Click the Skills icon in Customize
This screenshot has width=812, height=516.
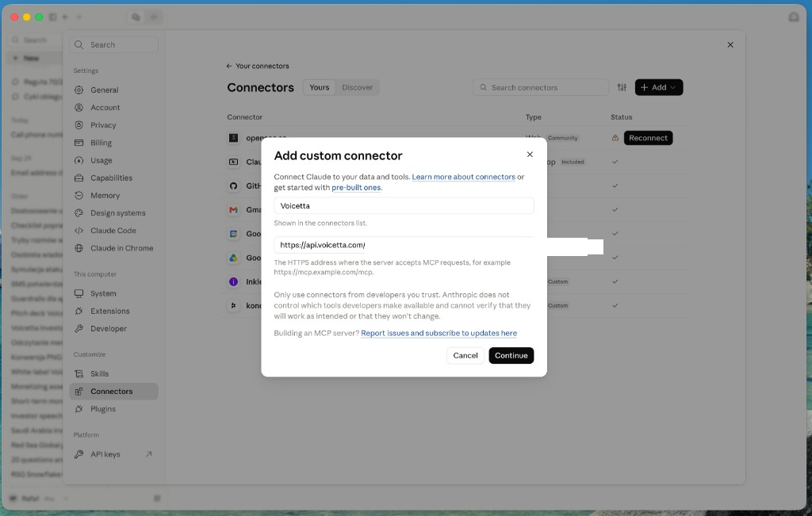pyautogui.click(x=79, y=373)
